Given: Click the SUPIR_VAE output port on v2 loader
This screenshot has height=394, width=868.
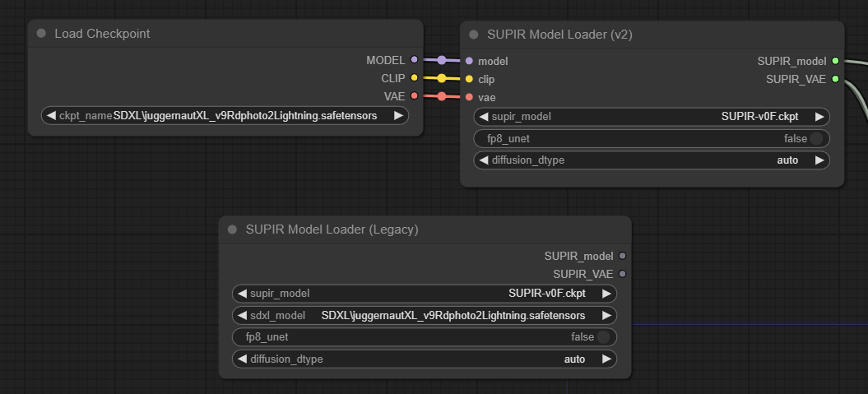Looking at the screenshot, I should (835, 79).
